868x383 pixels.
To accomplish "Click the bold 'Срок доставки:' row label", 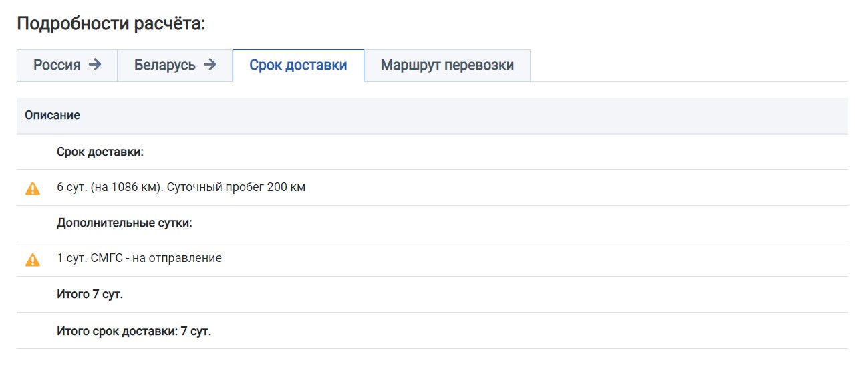I will [x=100, y=152].
